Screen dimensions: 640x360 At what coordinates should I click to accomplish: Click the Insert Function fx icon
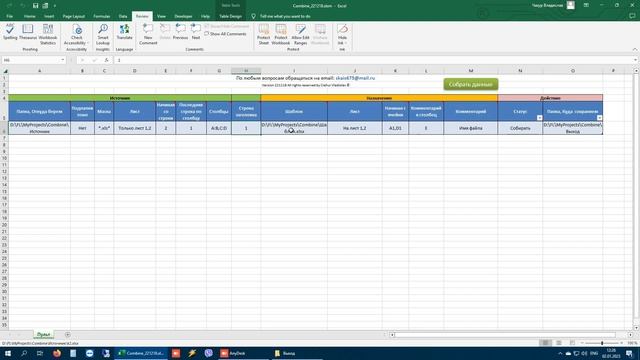click(106, 60)
